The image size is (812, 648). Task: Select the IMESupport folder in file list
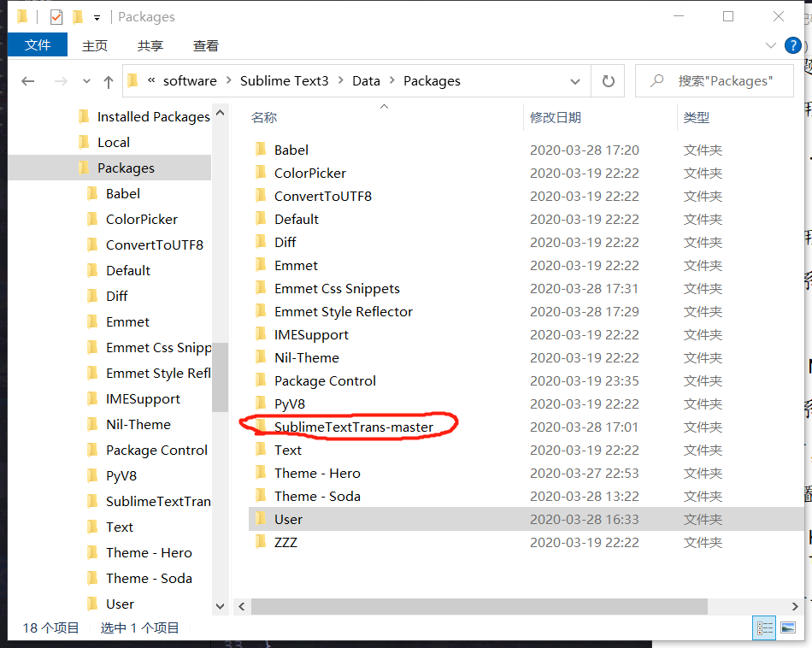pyautogui.click(x=311, y=334)
